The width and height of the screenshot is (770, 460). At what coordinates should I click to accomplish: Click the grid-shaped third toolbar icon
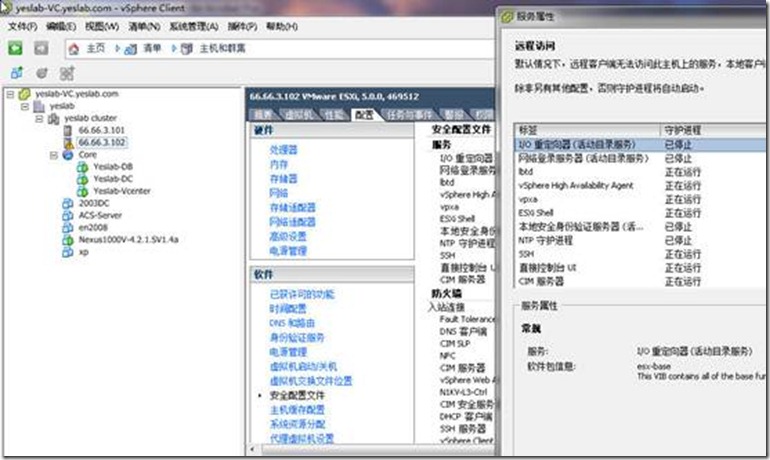click(67, 73)
